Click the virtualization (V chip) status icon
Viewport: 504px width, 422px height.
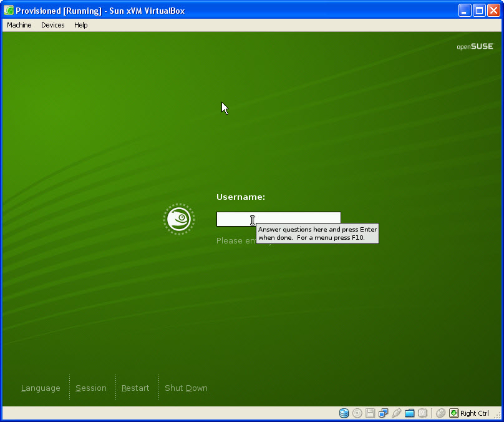[x=422, y=413]
